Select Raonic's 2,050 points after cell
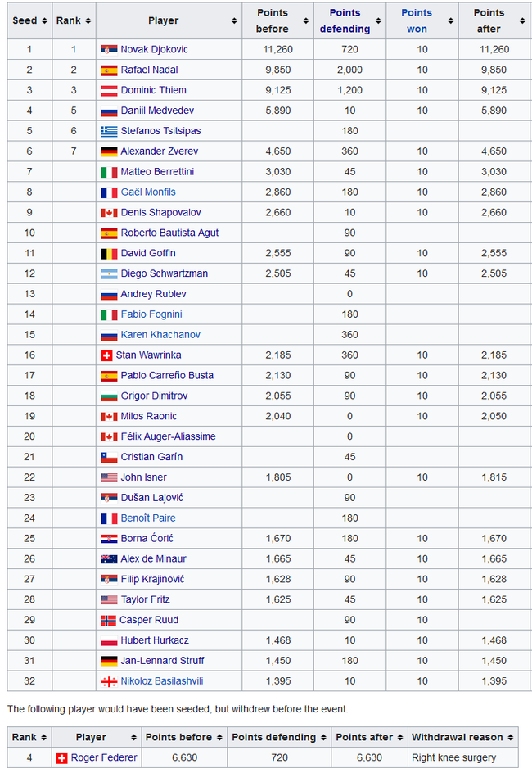 point(494,417)
